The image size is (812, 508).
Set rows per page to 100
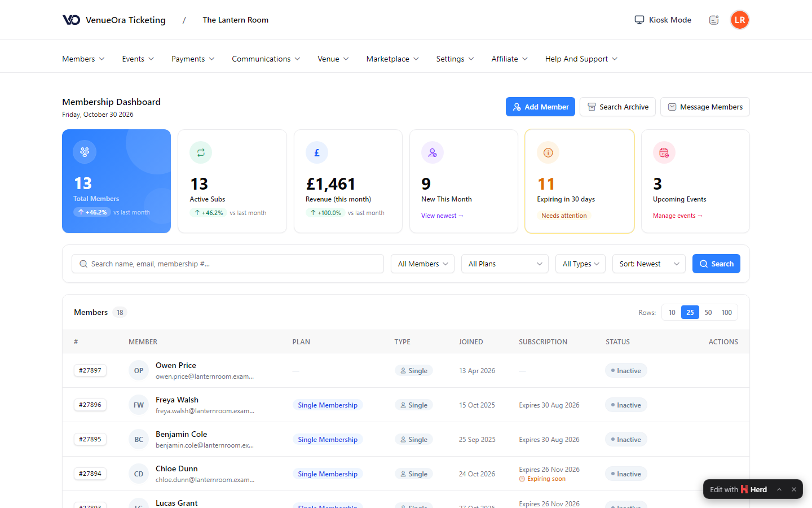point(727,312)
